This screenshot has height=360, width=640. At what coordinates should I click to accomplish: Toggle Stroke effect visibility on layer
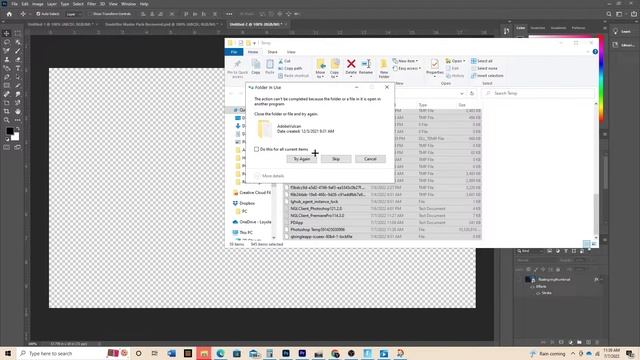[538, 293]
